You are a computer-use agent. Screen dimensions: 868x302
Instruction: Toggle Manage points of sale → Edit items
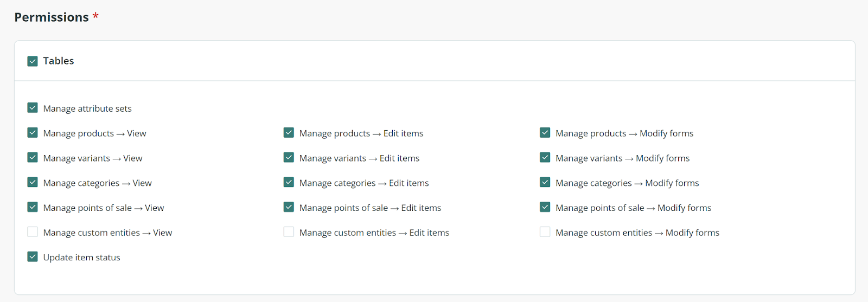click(x=289, y=207)
